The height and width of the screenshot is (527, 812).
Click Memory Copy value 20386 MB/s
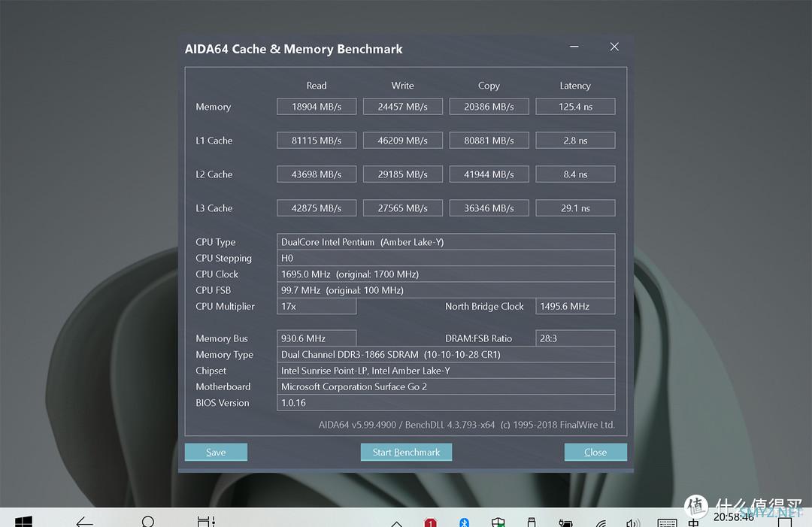pos(489,107)
